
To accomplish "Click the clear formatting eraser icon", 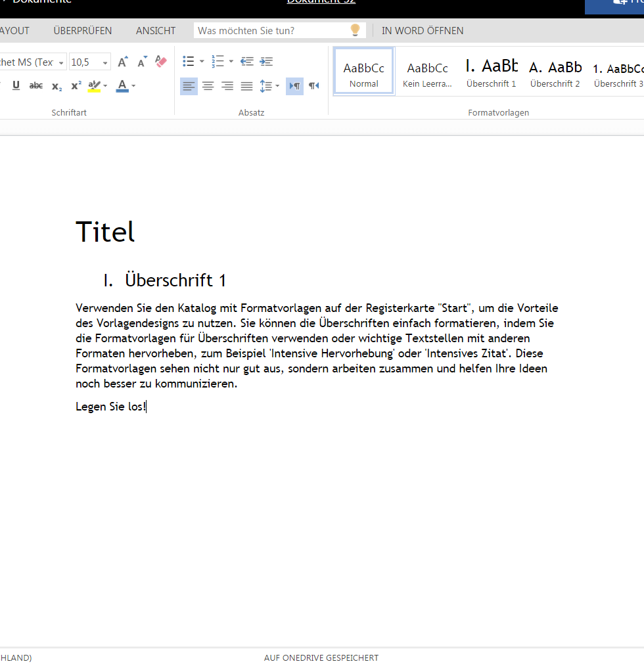I will [161, 62].
